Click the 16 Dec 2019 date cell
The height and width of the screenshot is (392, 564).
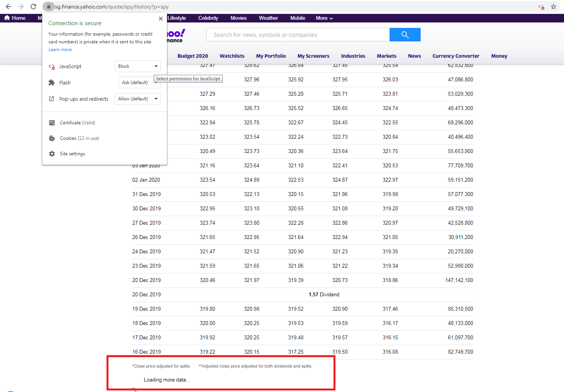tap(146, 352)
